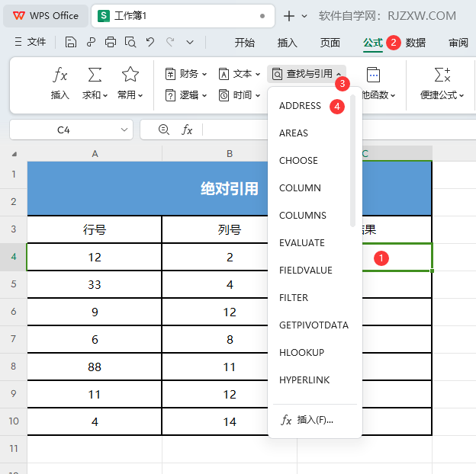Switch to the Insert (插入) ribbon tab
This screenshot has height=474, width=476.
pos(288,43)
